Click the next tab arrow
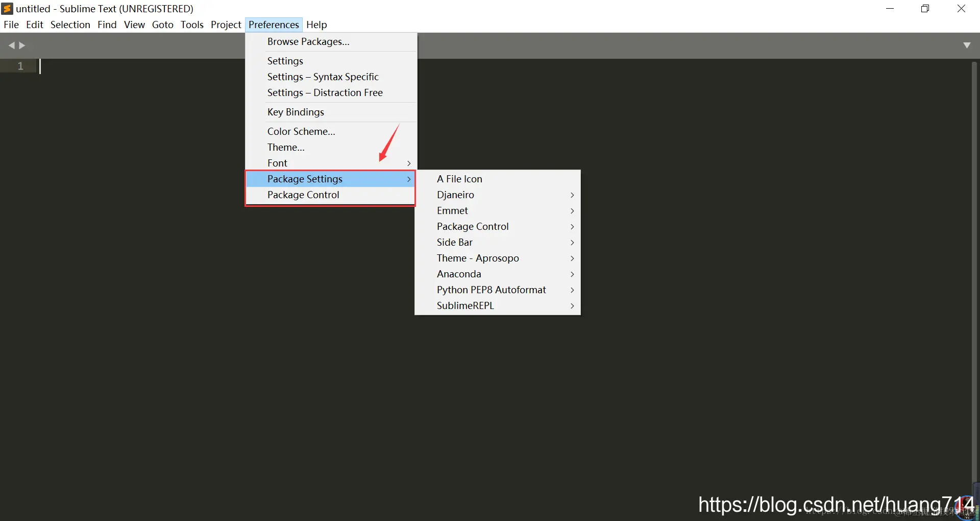This screenshot has height=521, width=980. [22, 45]
